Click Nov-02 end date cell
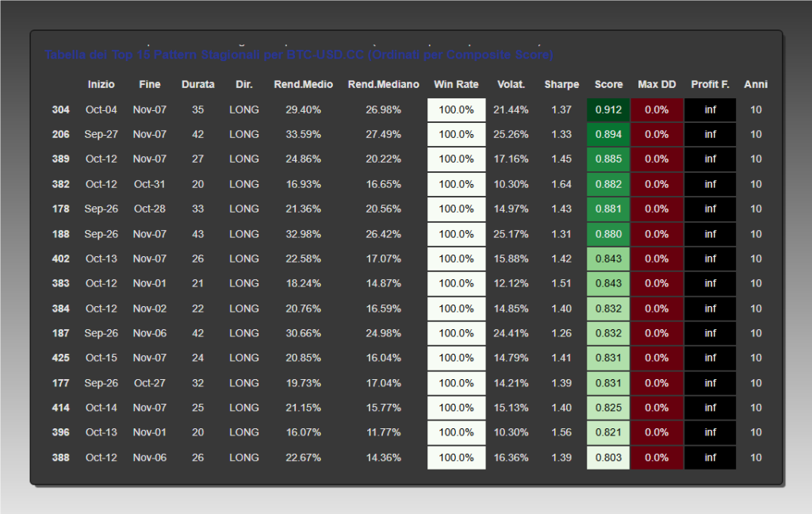Viewport: 812px width, 514px height. coord(150,309)
